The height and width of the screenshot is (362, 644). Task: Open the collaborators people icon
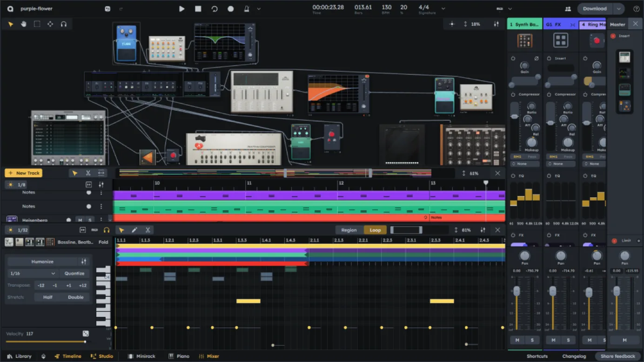pyautogui.click(x=568, y=8)
